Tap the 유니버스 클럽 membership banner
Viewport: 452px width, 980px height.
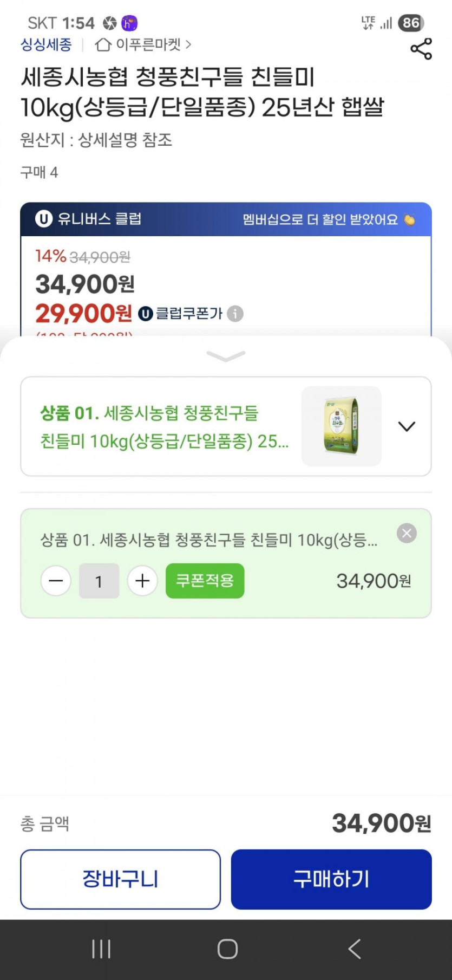pyautogui.click(x=226, y=219)
